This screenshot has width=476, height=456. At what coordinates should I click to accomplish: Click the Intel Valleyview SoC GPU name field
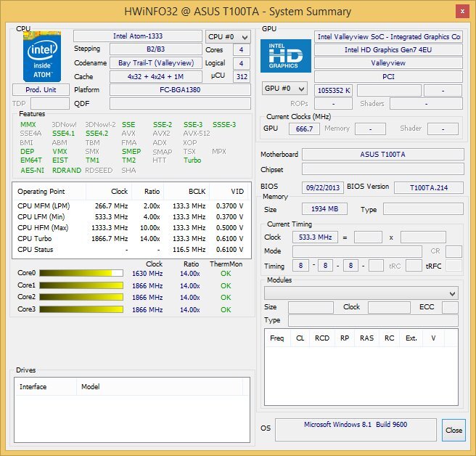pos(388,37)
